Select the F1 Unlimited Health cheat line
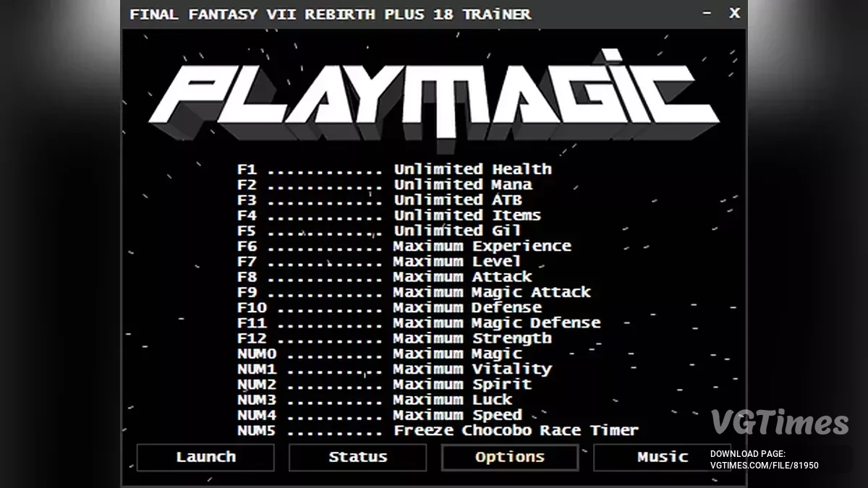Viewport: 868px width, 488px height. coord(394,169)
